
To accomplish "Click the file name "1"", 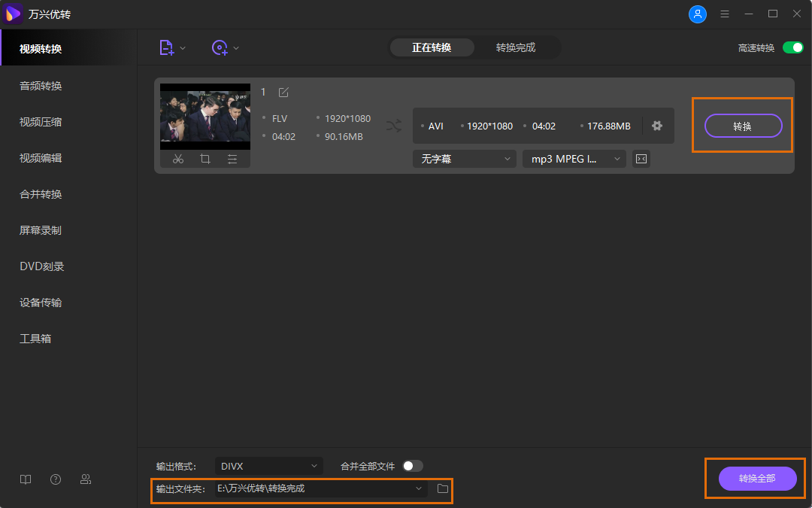I will (263, 93).
